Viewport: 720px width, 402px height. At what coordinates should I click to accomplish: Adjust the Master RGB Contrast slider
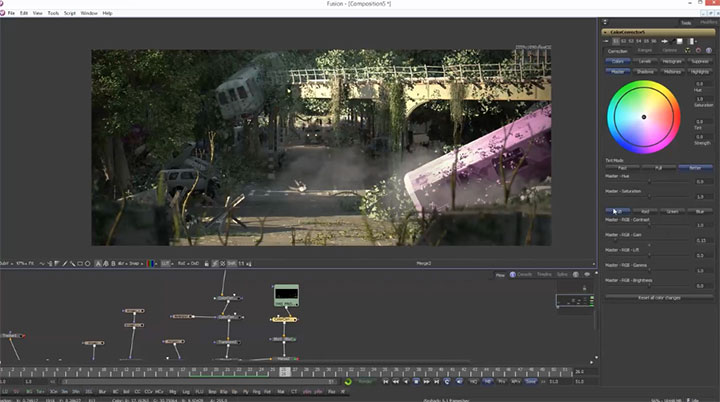coord(649,225)
